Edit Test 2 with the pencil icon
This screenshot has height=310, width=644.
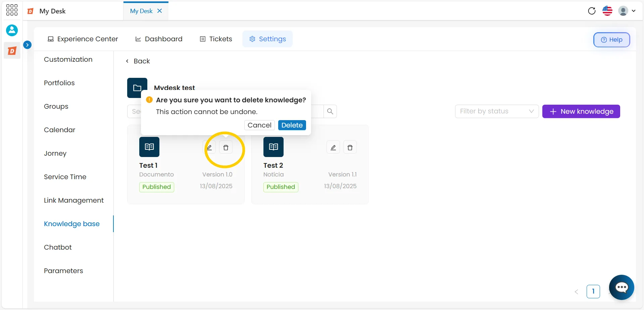tap(333, 147)
